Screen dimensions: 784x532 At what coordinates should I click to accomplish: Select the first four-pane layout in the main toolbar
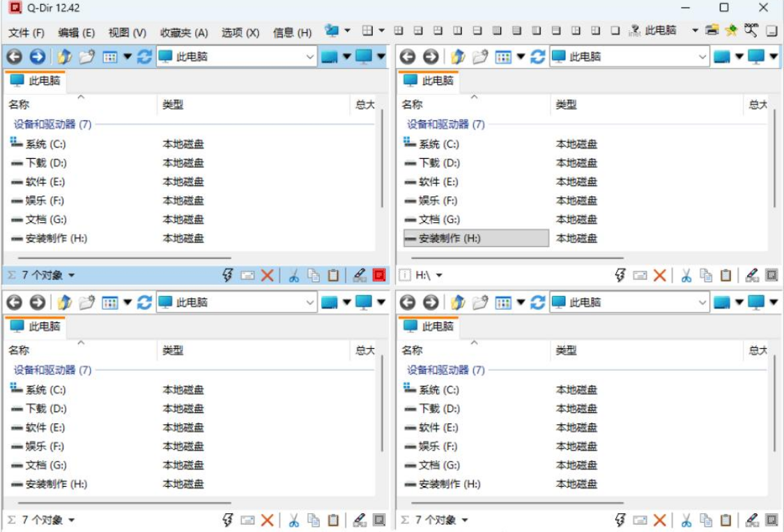[x=399, y=31]
